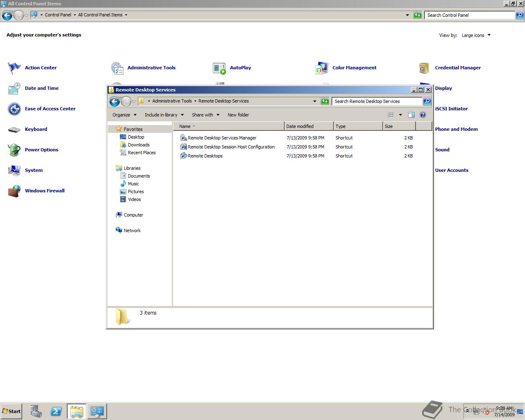Viewport: 525px width, 420px height.
Task: Sort by the Name column header
Action: click(x=228, y=126)
